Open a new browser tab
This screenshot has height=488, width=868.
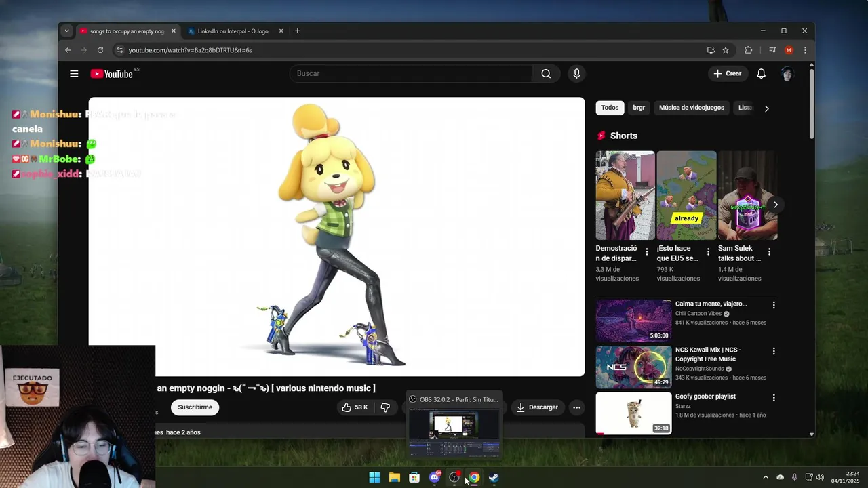(297, 31)
